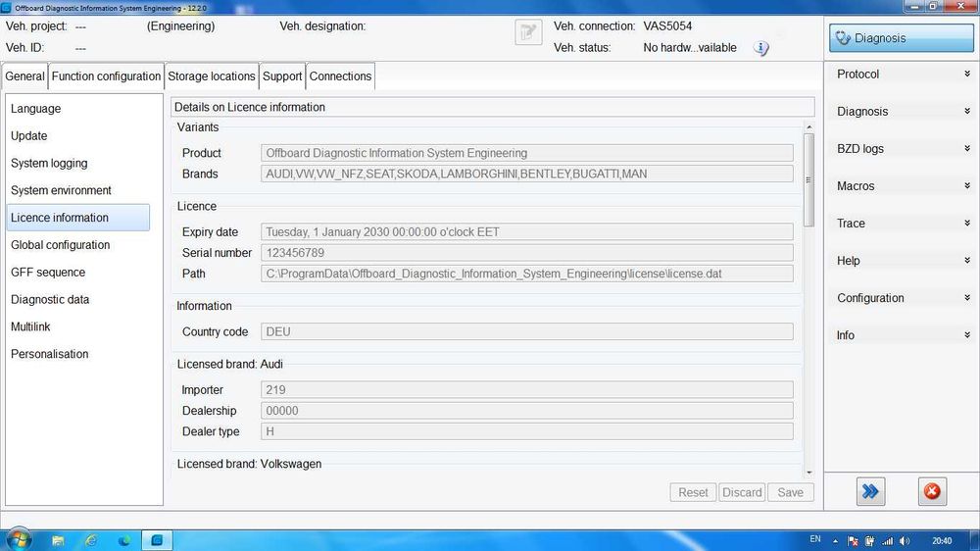Select the ODIS Engineering taskbar icon

coord(157,540)
